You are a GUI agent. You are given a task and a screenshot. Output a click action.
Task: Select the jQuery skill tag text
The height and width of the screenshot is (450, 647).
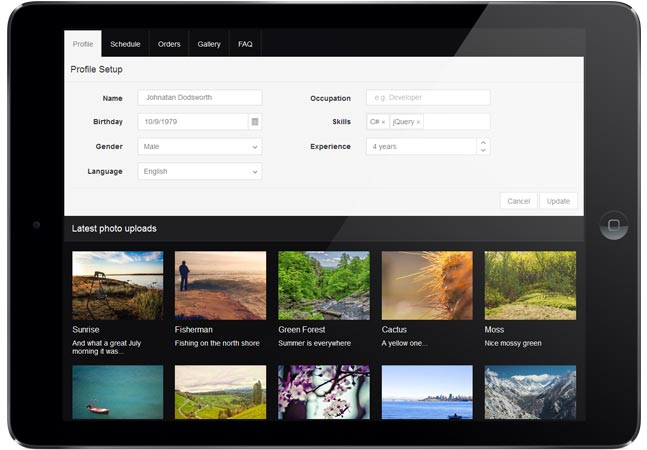click(403, 122)
